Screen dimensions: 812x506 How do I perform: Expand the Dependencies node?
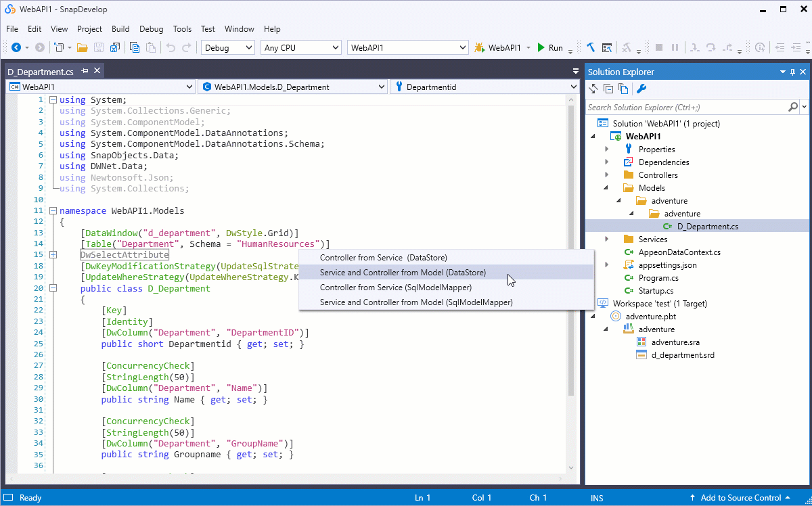607,162
